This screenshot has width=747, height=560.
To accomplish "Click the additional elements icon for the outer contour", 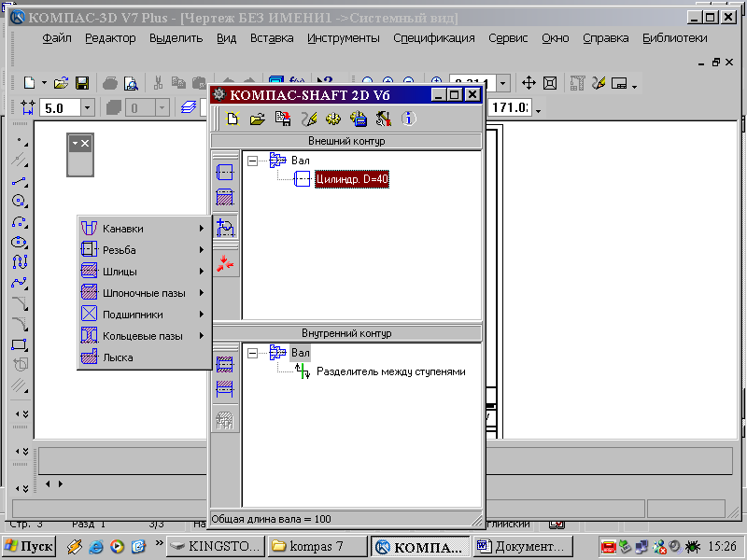I will click(x=225, y=228).
